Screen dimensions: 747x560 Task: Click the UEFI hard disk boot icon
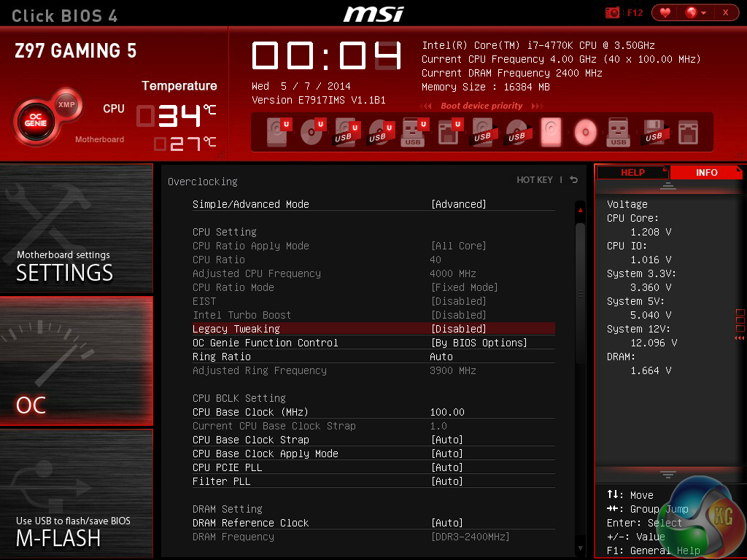[278, 131]
